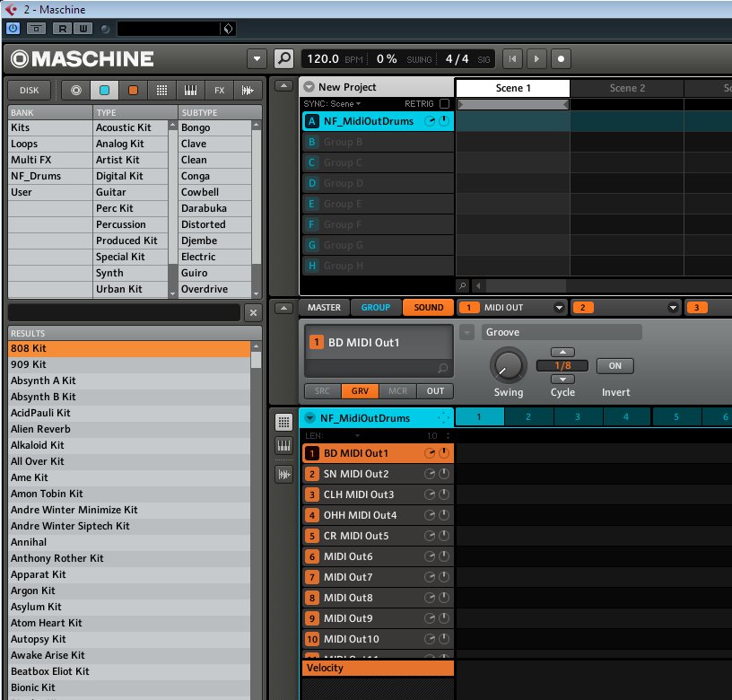Open the SYNC: Scene dropdown
Image resolution: width=732 pixels, height=700 pixels.
[x=332, y=104]
